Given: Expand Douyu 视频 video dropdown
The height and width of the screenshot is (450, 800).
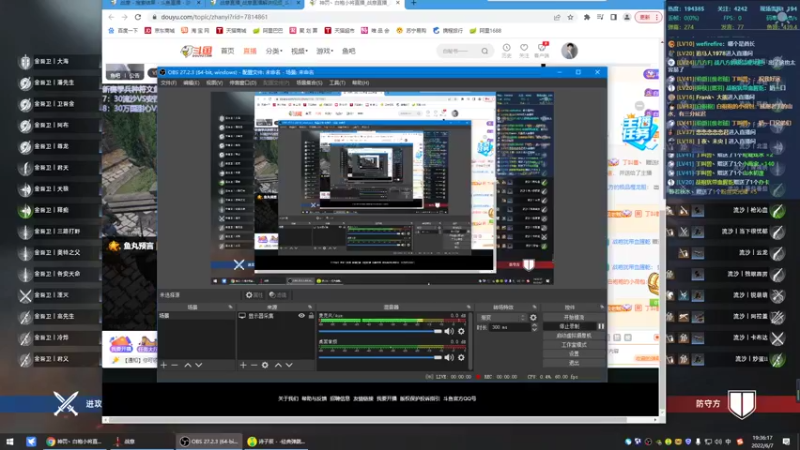Looking at the screenshot, I should coord(299,51).
